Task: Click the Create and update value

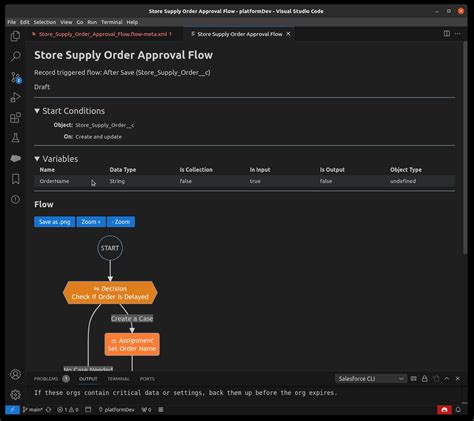Action: click(98, 137)
